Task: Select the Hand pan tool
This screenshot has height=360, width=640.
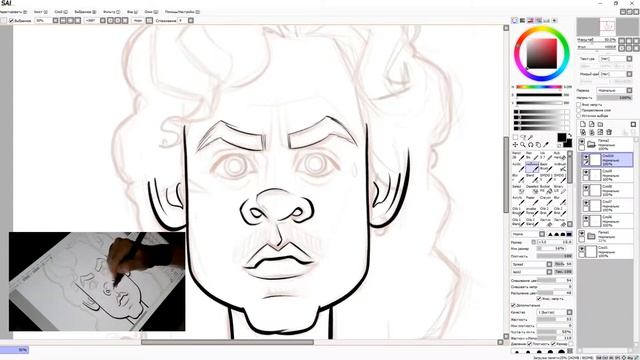Action: [538, 145]
